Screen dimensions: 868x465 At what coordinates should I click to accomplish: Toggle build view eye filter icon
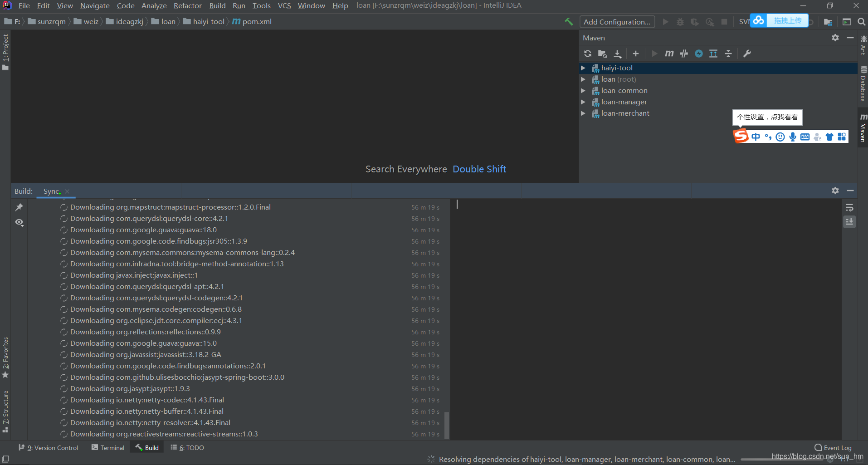(x=19, y=222)
